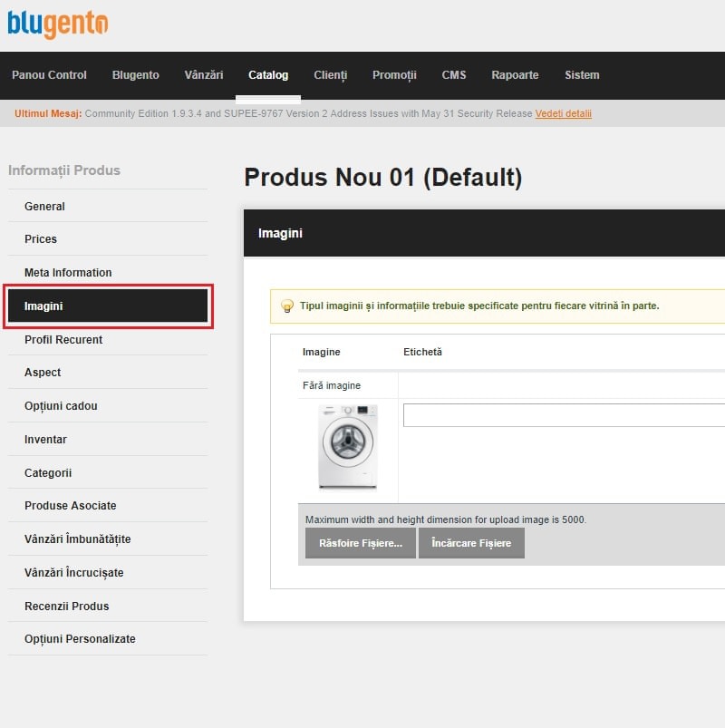Click the Imagini panel header title
Viewport: 725px width, 728px height.
pos(280,233)
